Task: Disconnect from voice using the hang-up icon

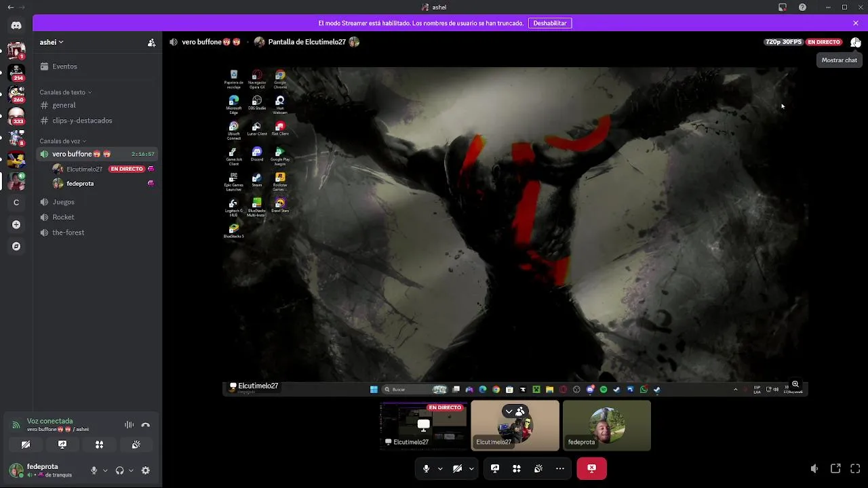Action: tap(145, 425)
